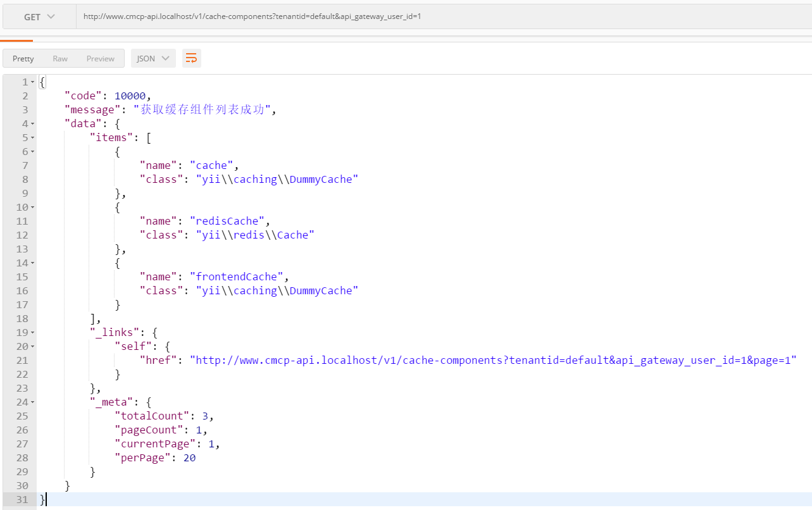Collapse the "data" object fold arrow
The height and width of the screenshot is (510, 812).
[32, 124]
